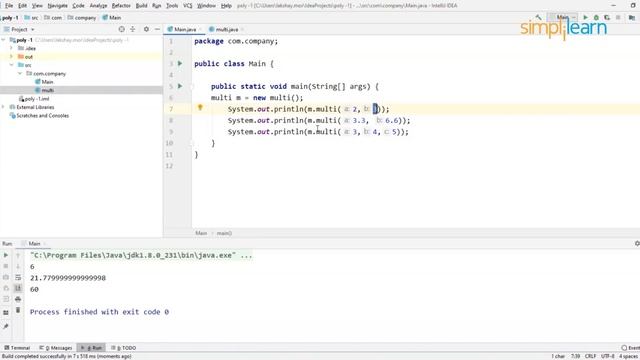Screen dimensions: 640x360
Task: Open the Messages tool window
Action: click(56, 348)
